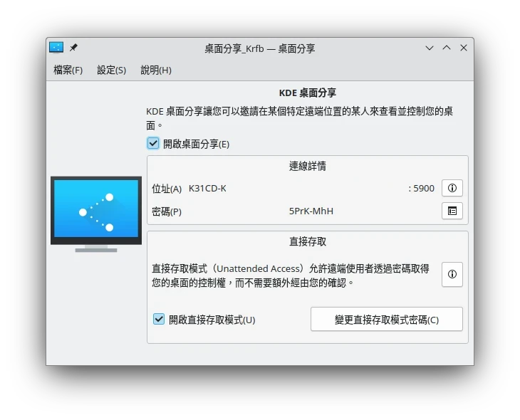Disable the 開啟直接存取模式(U) checkbox

159,320
